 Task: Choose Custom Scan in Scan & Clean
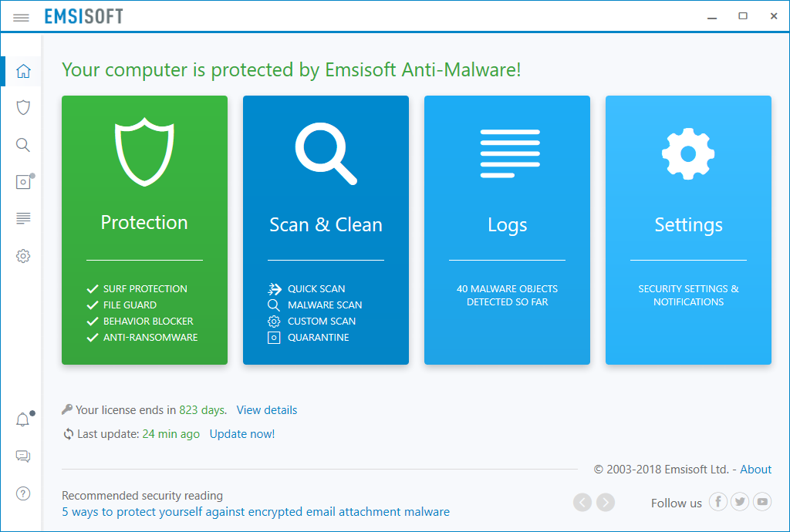pyautogui.click(x=321, y=322)
